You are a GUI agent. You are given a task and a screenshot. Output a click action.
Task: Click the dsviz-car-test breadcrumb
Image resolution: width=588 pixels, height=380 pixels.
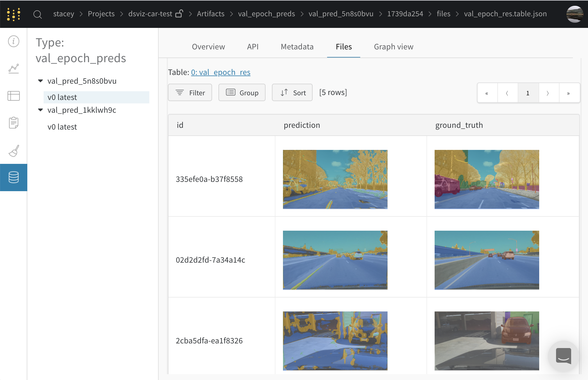(150, 14)
